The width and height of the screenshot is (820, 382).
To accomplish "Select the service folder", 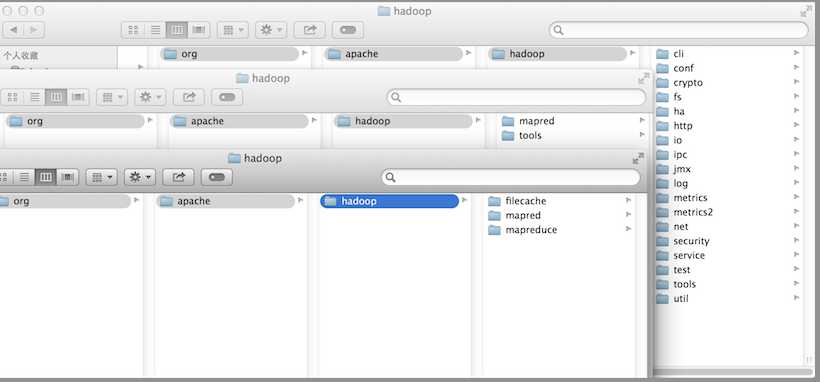I will pos(728,255).
